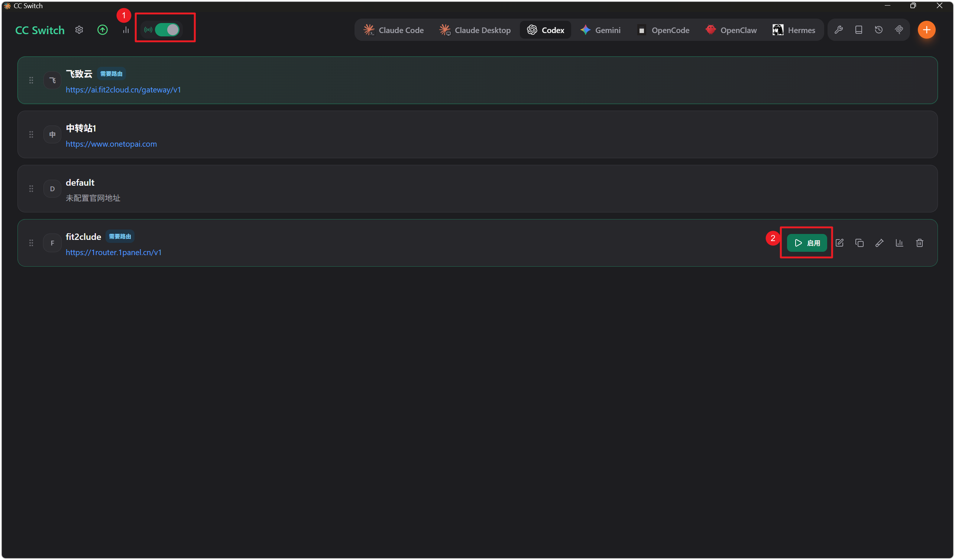Image resolution: width=955 pixels, height=560 pixels.
Task: View fit2clude usage chart icon
Action: [x=900, y=243]
